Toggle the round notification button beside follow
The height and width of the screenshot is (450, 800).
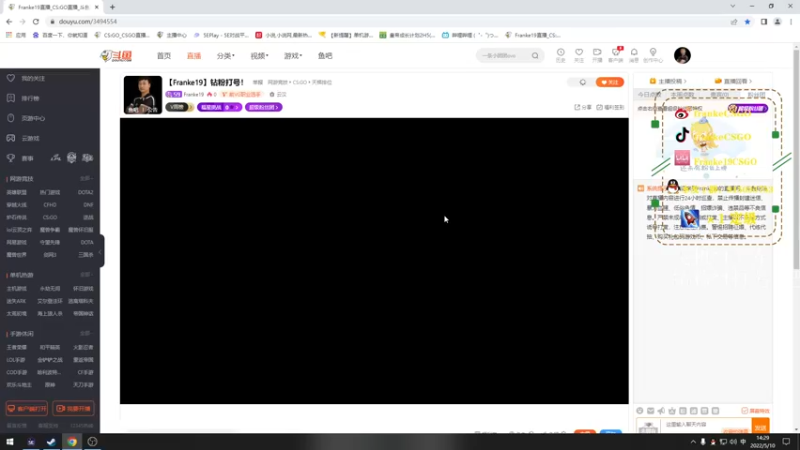click(583, 82)
